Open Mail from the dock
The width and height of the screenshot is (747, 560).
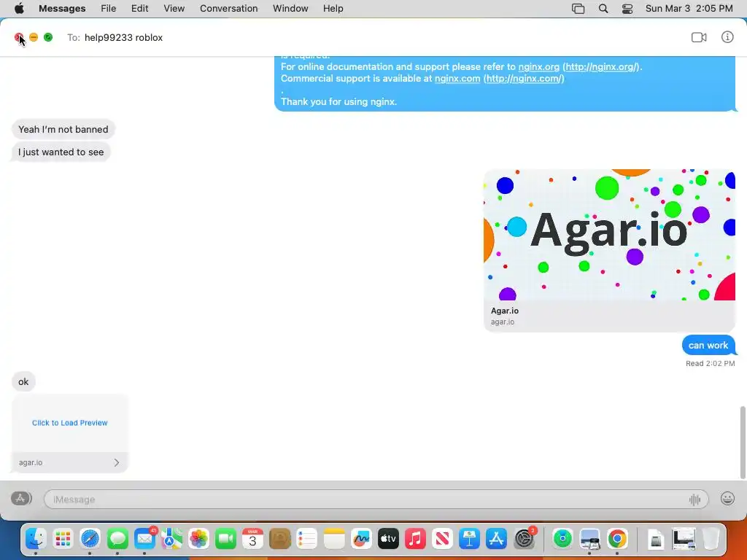tap(144, 539)
